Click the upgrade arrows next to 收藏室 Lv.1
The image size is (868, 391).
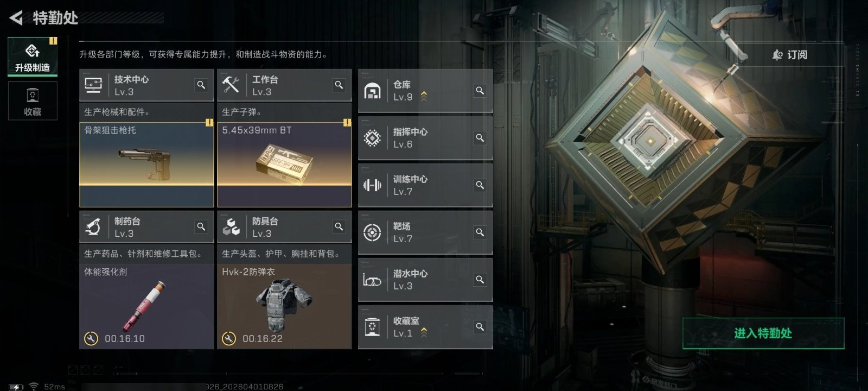coord(424,333)
